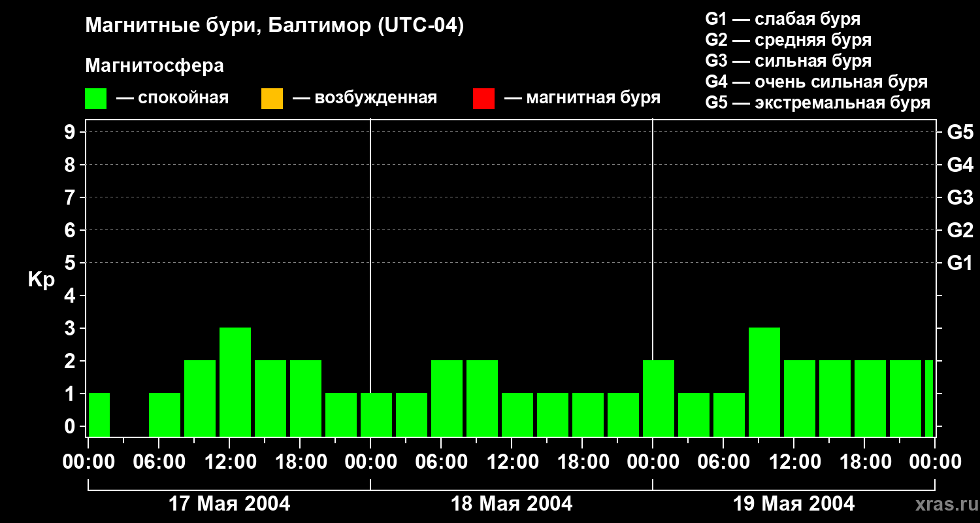Click the G3 label on right axis
This screenshot has width=980, height=523.
point(960,197)
